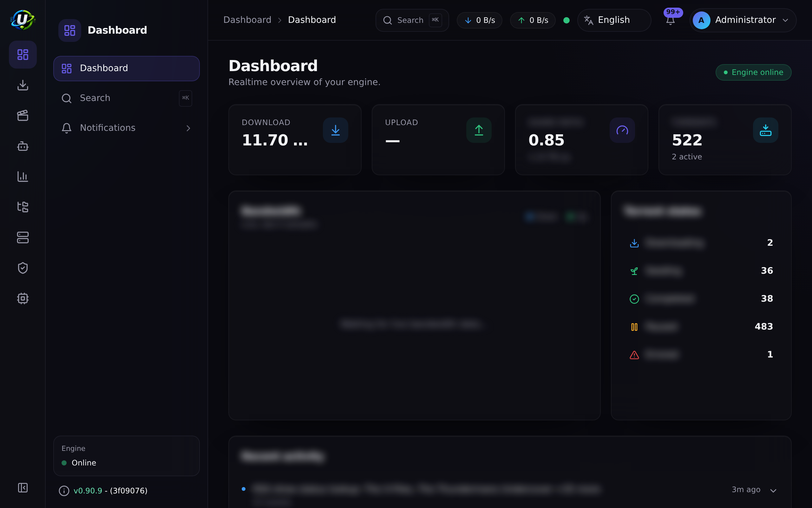Image resolution: width=812 pixels, height=508 pixels.
Task: Click the translate language icon beside English
Action: click(588, 20)
